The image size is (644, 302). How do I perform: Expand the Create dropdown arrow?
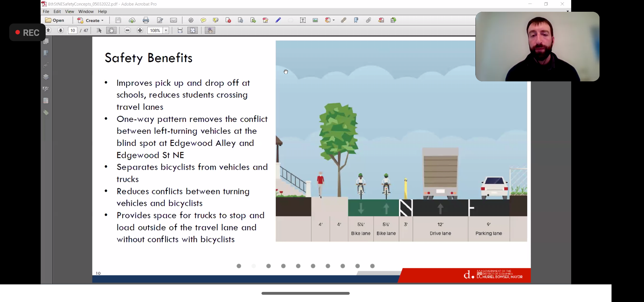(102, 20)
